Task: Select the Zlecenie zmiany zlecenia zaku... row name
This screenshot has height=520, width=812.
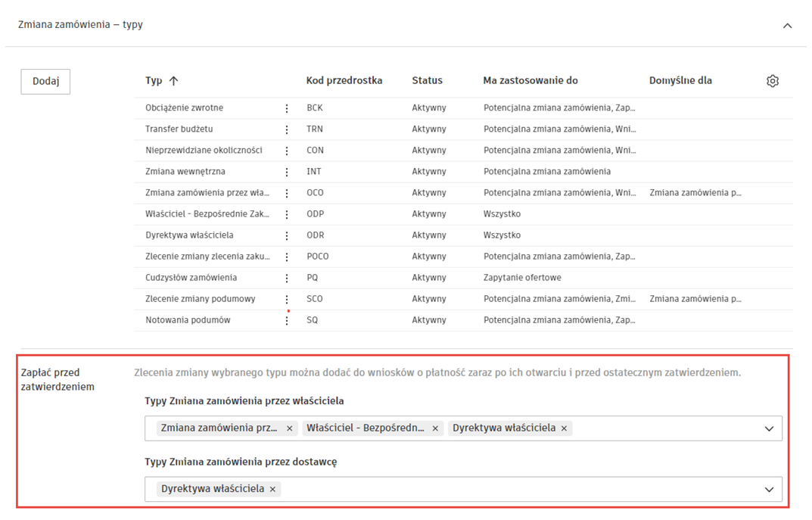Action: 207,257
